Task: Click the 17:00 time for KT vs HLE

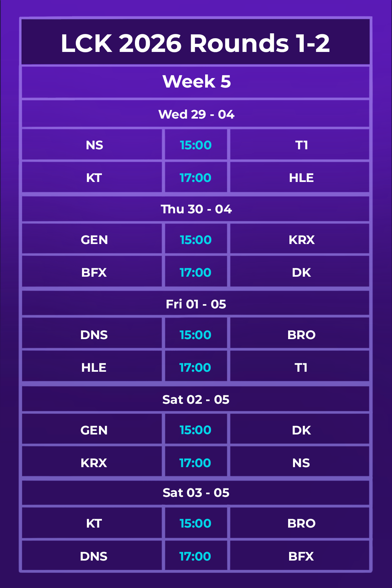Action: tap(195, 178)
